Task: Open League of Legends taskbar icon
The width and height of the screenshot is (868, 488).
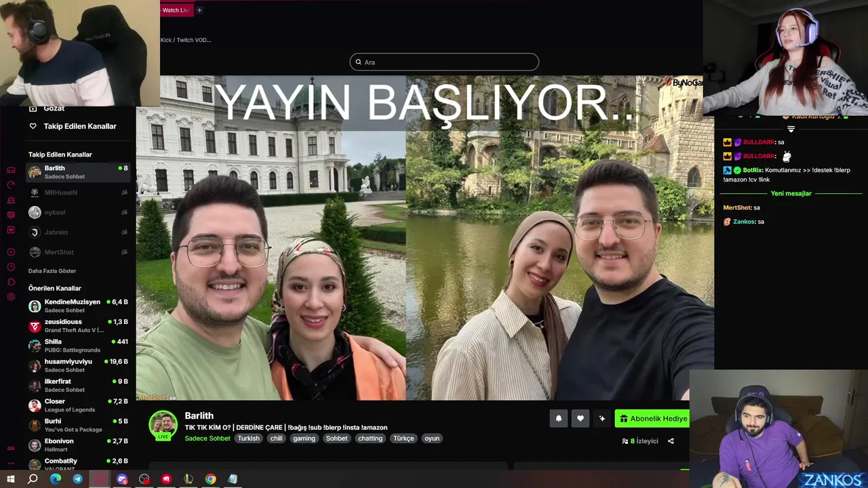Action: 189,479
